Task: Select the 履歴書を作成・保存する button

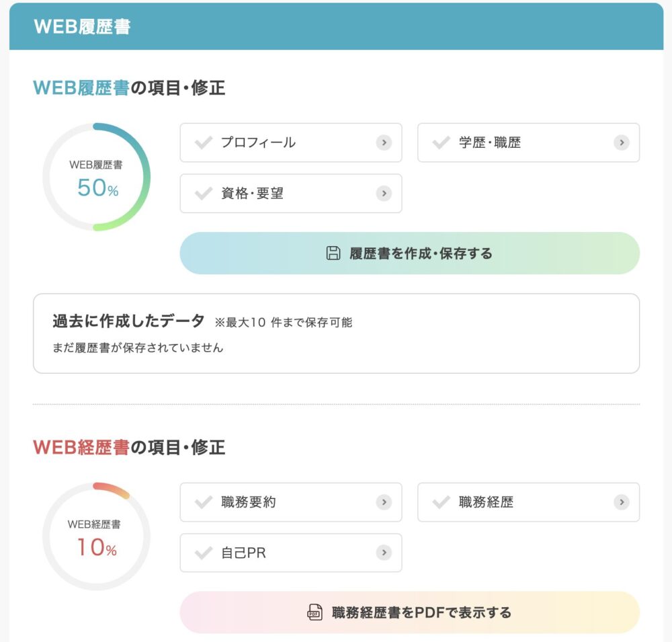Action: (x=410, y=253)
